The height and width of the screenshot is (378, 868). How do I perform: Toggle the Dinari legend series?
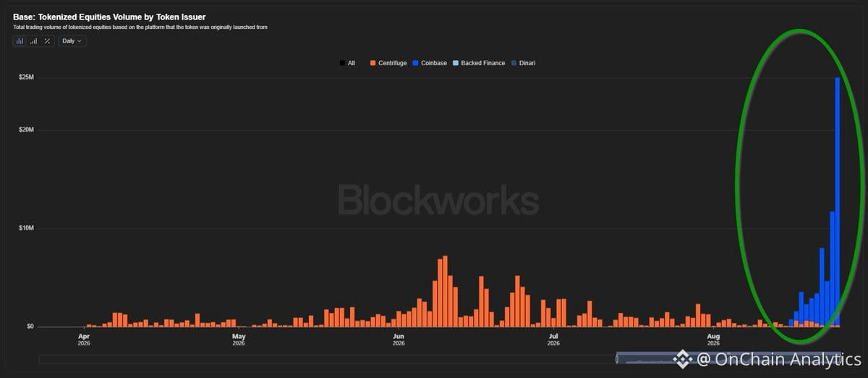[523, 63]
